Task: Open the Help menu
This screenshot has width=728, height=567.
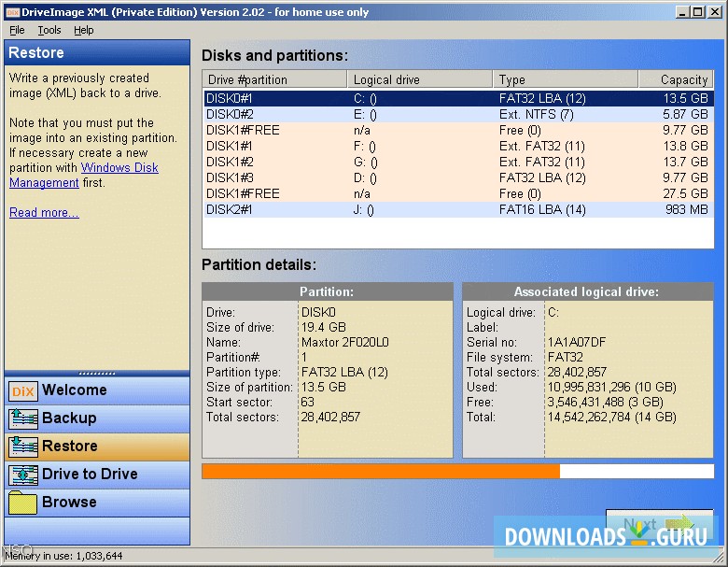Action: click(x=84, y=30)
